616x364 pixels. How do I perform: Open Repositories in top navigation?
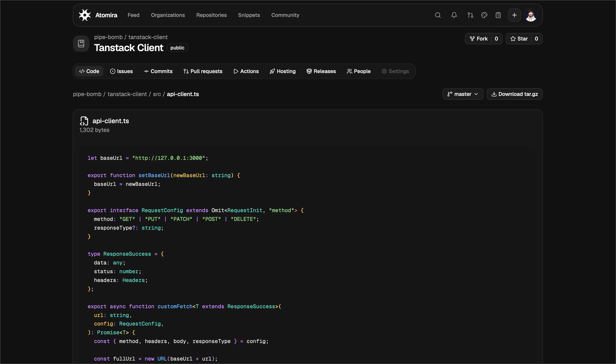coord(211,15)
